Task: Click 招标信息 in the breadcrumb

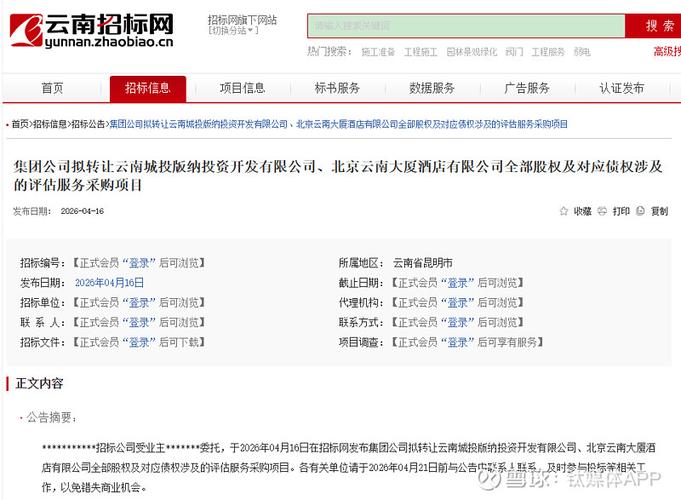Action: coord(50,124)
